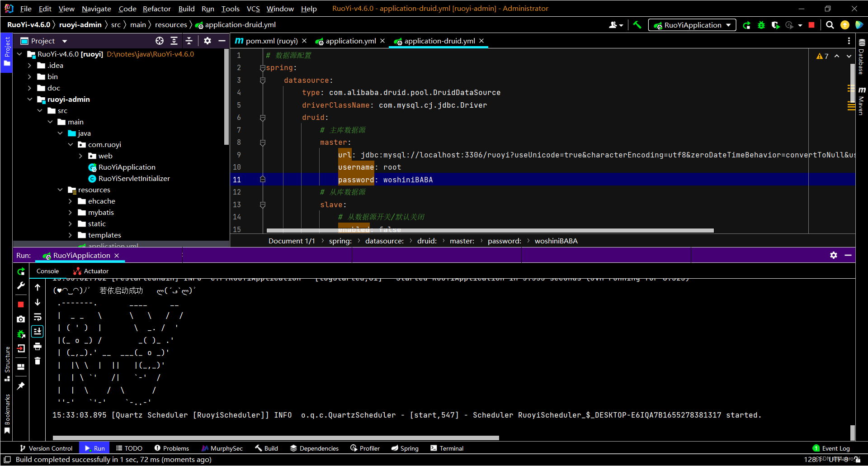The image size is (868, 466).
Task: Take a thread dump camera icon
Action: click(x=21, y=319)
